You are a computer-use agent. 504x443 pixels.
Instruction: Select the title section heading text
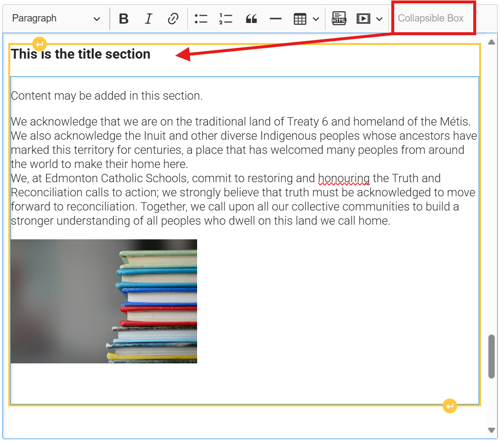(x=81, y=54)
